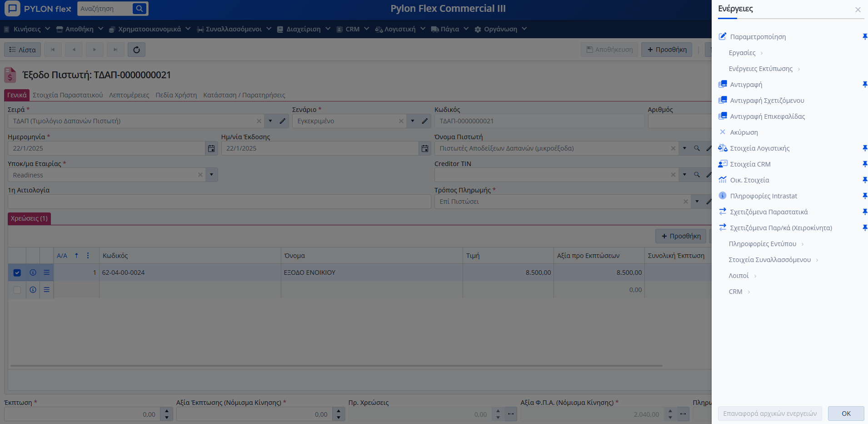The height and width of the screenshot is (424, 868).
Task: Click the Λίστα button
Action: point(23,50)
